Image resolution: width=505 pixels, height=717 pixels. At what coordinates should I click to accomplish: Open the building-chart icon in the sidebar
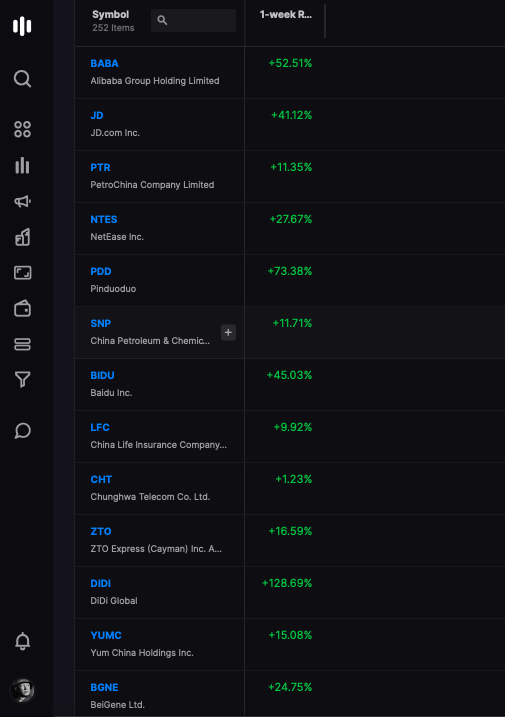click(22, 237)
